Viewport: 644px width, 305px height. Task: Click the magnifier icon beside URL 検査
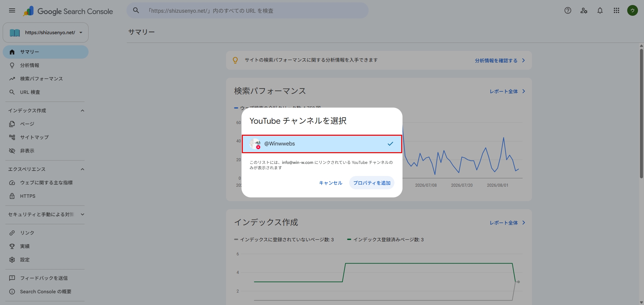pos(12,92)
